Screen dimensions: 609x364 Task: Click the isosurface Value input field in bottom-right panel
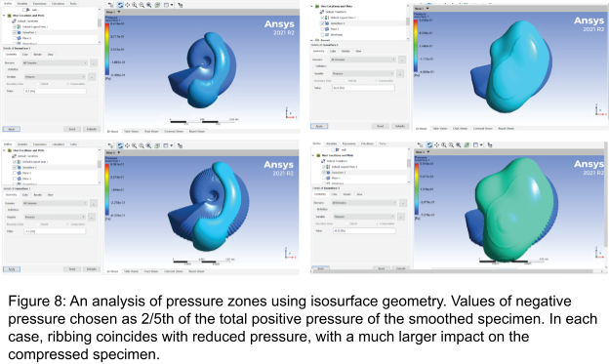(364, 230)
